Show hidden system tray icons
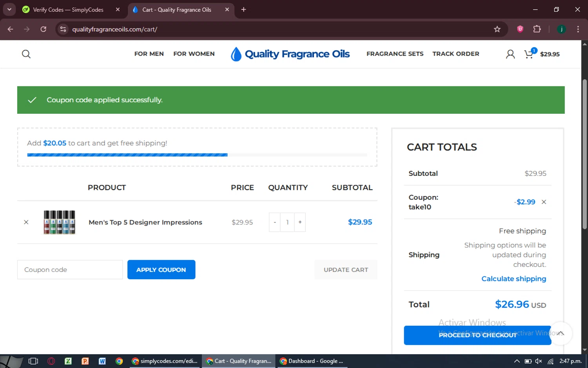The width and height of the screenshot is (588, 368). 517,361
